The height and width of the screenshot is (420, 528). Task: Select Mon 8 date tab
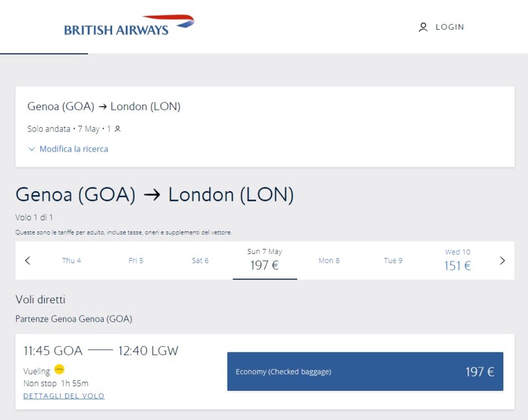(x=329, y=261)
